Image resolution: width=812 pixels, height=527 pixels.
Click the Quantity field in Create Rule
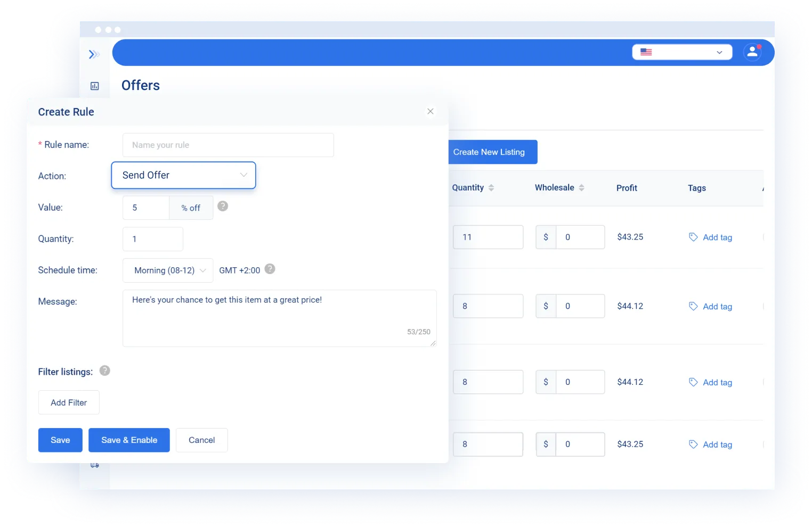[x=153, y=239]
